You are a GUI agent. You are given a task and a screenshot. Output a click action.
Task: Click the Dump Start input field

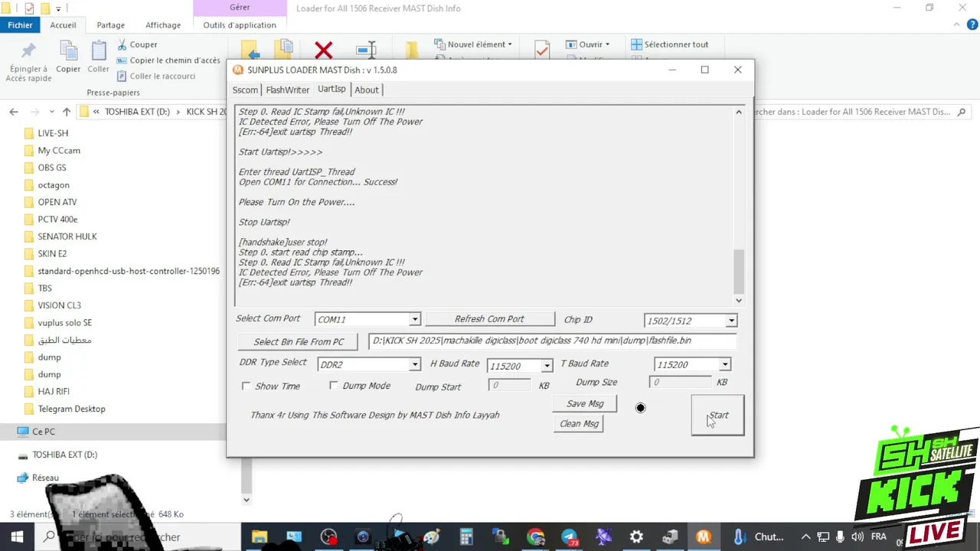click(x=509, y=385)
